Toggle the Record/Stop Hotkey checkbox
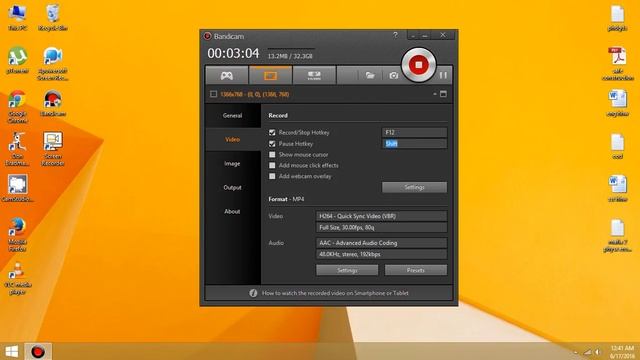Viewport: 640px width, 360px height. pos(272,133)
